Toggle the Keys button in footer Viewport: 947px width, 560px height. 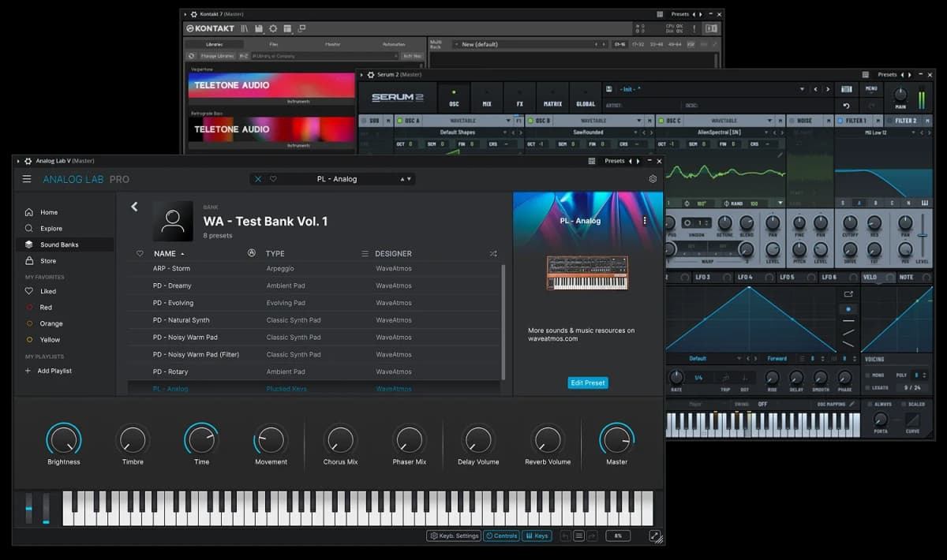[537, 536]
